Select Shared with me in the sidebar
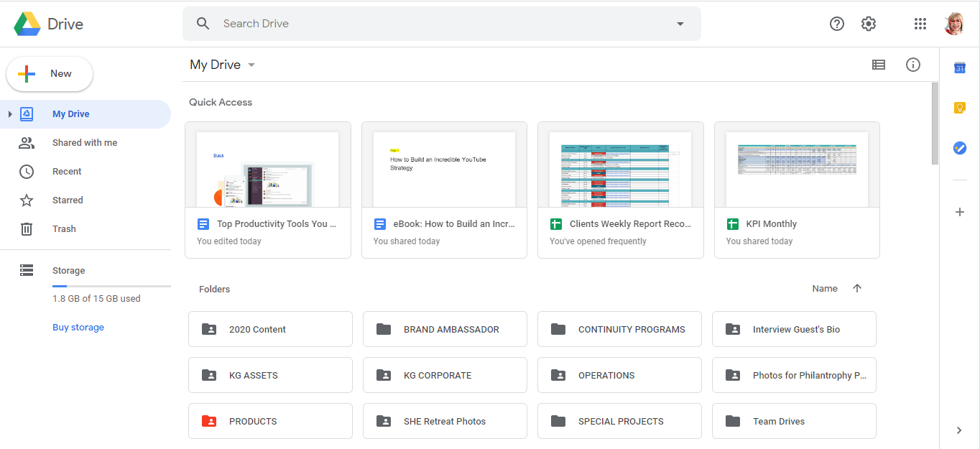980x449 pixels. coord(85,142)
